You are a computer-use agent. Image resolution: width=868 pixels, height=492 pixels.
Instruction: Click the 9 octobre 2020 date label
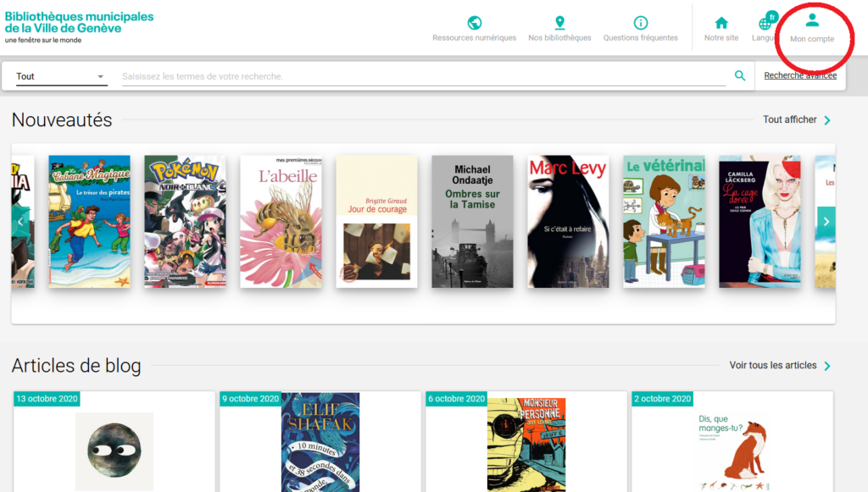click(250, 399)
